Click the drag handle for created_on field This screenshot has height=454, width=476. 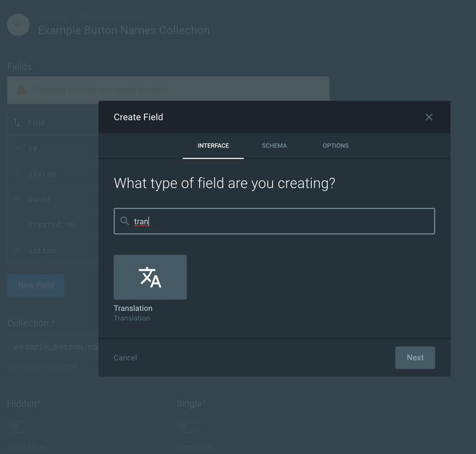[x=17, y=225]
